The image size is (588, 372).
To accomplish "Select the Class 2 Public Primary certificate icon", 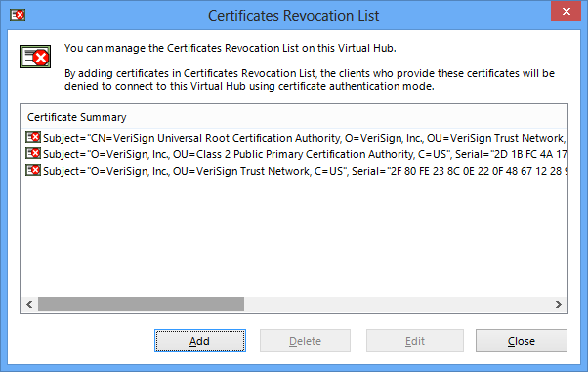I will 33,153.
